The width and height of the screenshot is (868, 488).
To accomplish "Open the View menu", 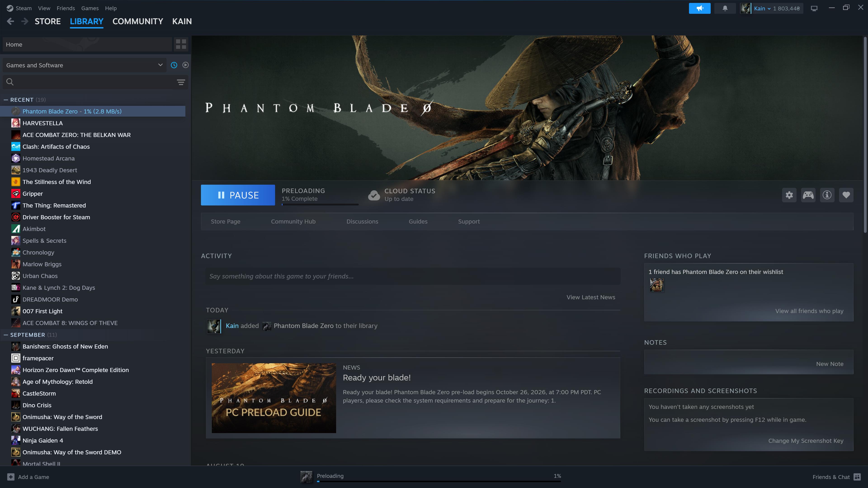I will [x=44, y=8].
